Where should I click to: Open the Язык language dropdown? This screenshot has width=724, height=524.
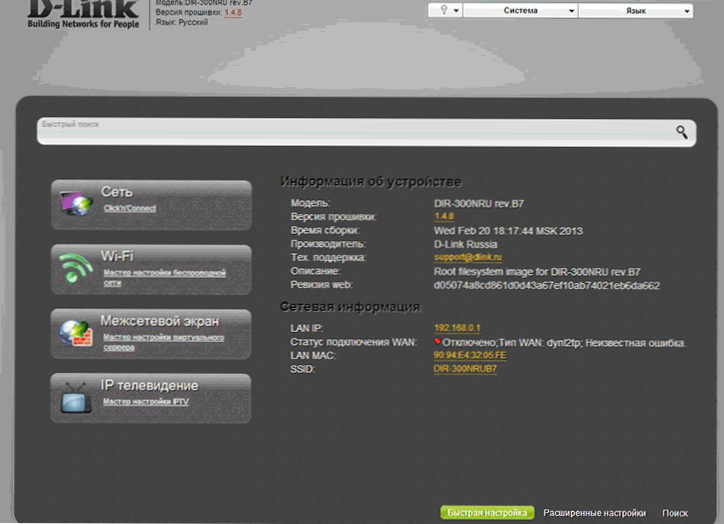tap(636, 10)
